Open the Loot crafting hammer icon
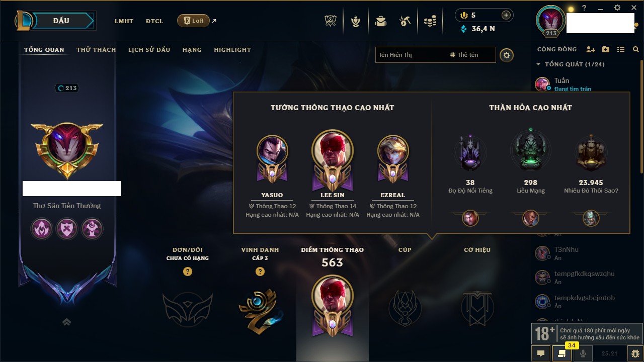Image resolution: width=644 pixels, height=362 pixels. point(405,21)
